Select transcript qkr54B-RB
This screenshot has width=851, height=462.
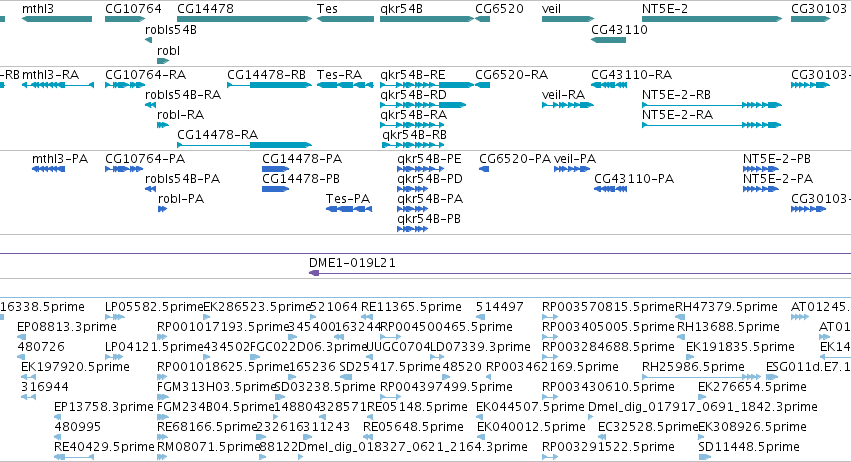pyautogui.click(x=413, y=145)
